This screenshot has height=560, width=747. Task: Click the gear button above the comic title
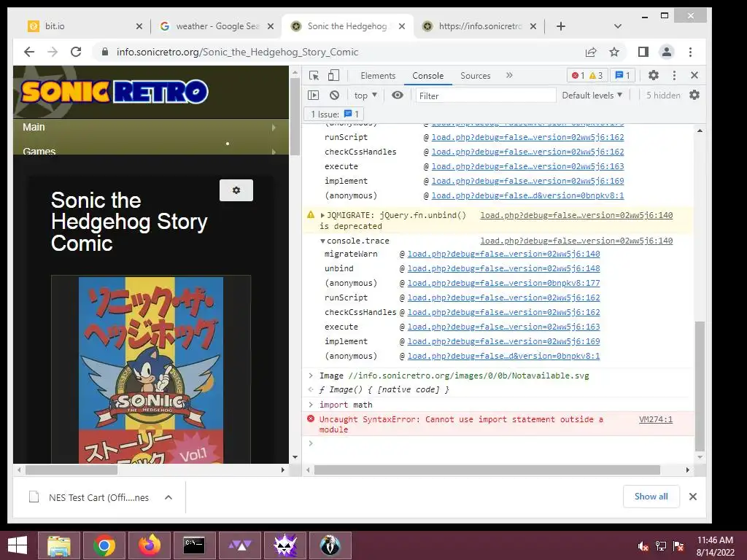click(x=236, y=190)
